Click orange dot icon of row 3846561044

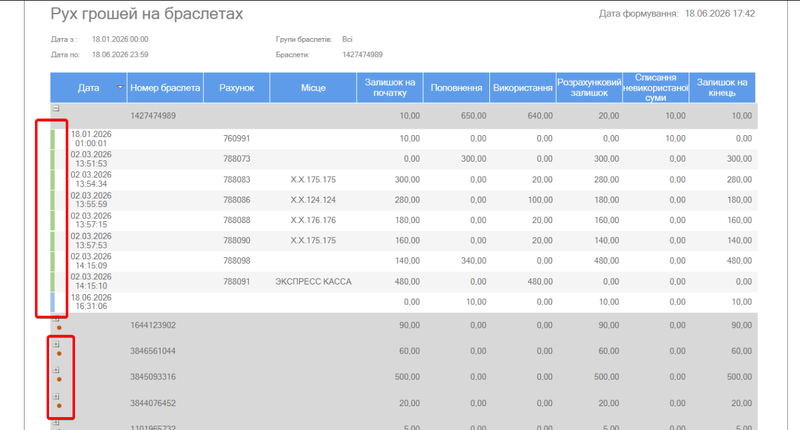[x=59, y=353]
